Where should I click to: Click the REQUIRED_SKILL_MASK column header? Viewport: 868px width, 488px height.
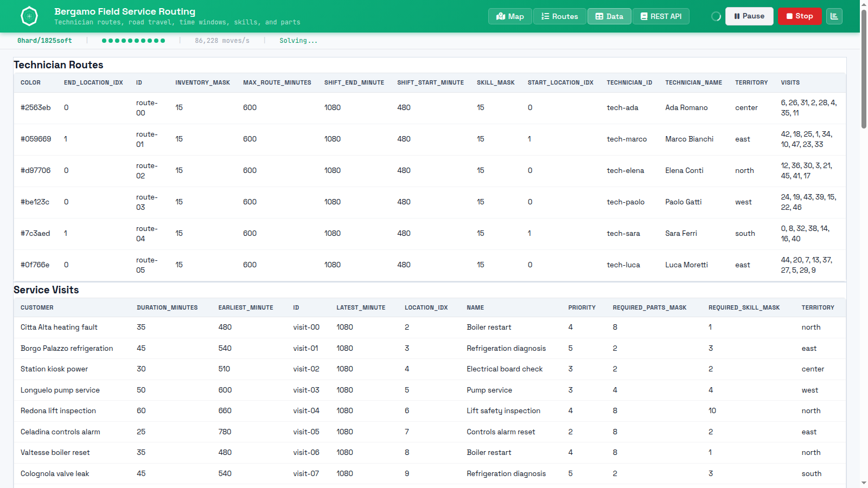click(744, 308)
